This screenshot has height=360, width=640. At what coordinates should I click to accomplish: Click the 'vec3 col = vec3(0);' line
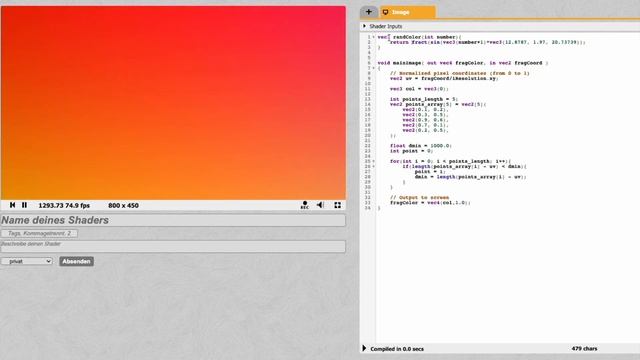419,89
